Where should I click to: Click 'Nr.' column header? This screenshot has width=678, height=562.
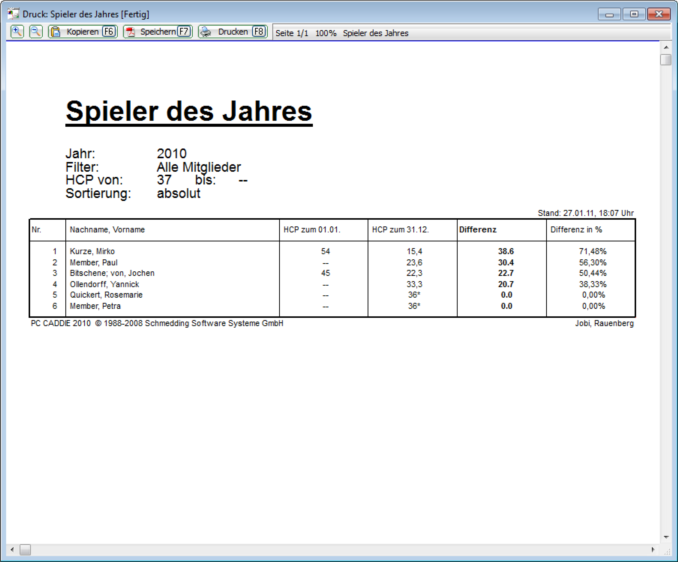tap(36, 230)
